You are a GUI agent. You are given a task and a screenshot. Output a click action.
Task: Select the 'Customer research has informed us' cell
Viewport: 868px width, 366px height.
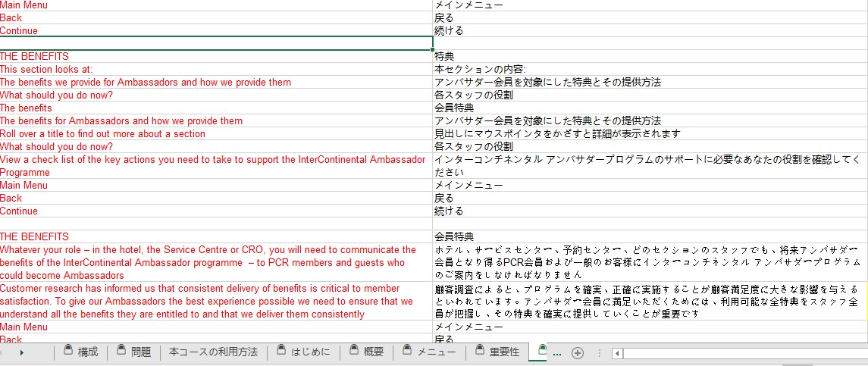pyautogui.click(x=216, y=302)
